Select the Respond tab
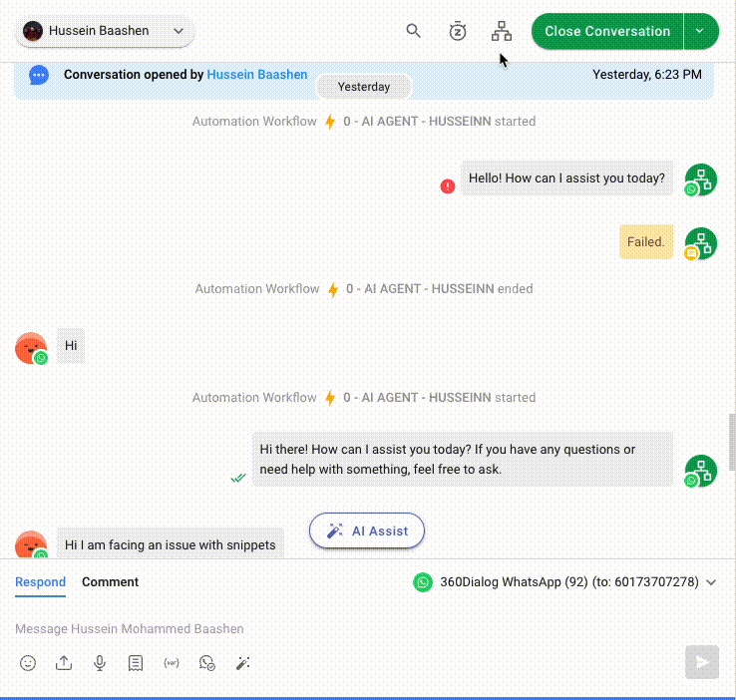 pos(40,582)
